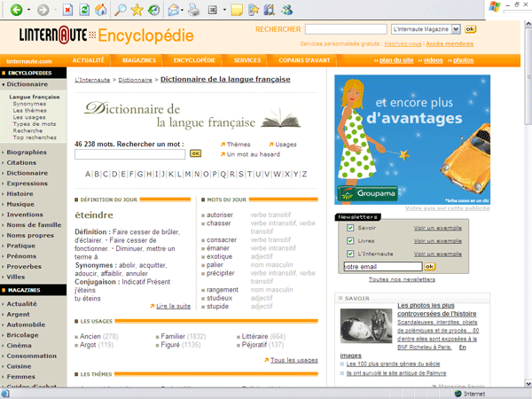Go to the Home page icon
This screenshot has height=399, width=532.
[101, 10]
